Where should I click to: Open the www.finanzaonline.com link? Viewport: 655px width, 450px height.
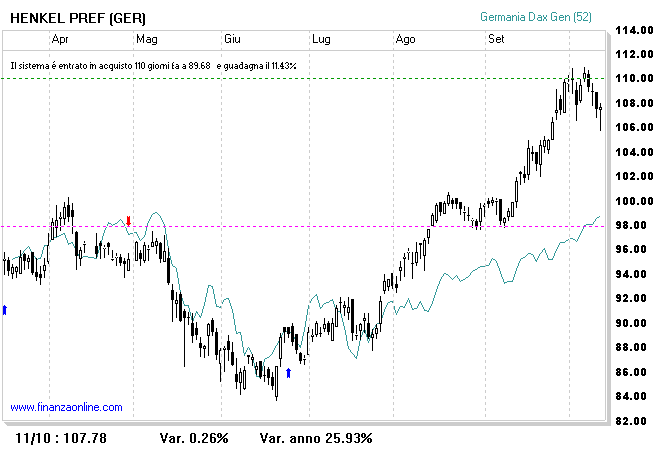click(66, 407)
